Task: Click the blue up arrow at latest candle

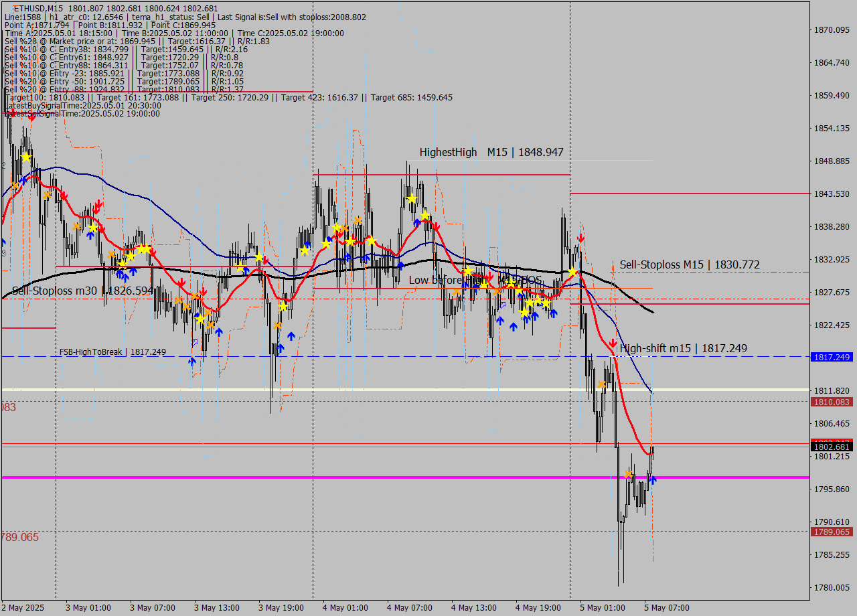Action: [653, 479]
